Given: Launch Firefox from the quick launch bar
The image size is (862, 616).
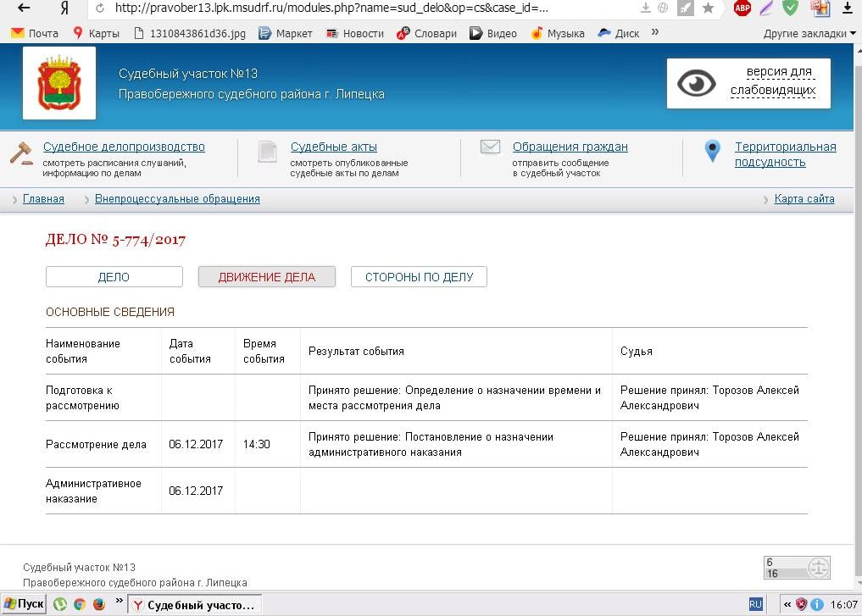Looking at the screenshot, I should pyautogui.click(x=98, y=604).
